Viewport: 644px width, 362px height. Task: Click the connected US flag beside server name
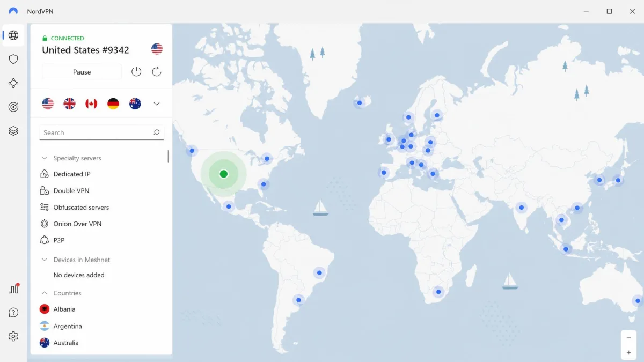coord(157,49)
